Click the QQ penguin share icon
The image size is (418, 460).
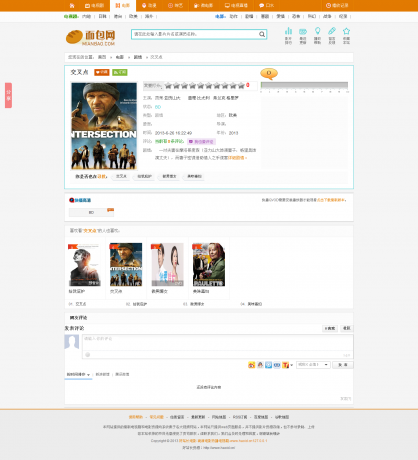click(260, 365)
